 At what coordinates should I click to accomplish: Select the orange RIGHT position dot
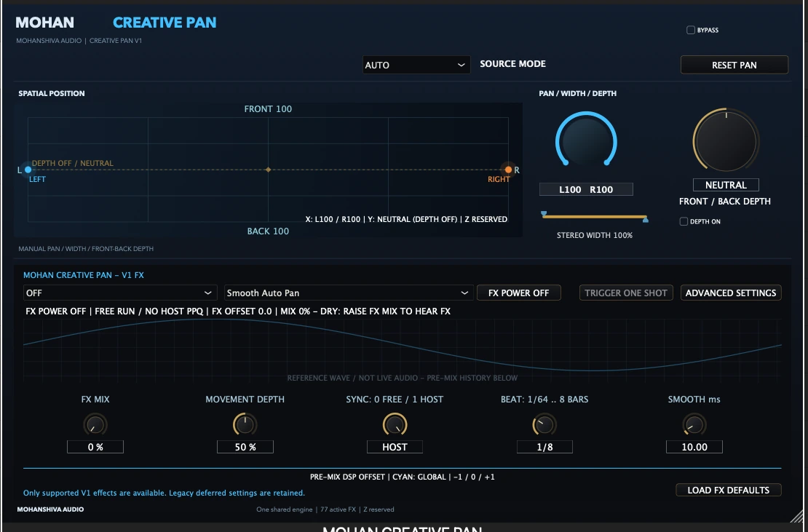point(509,170)
